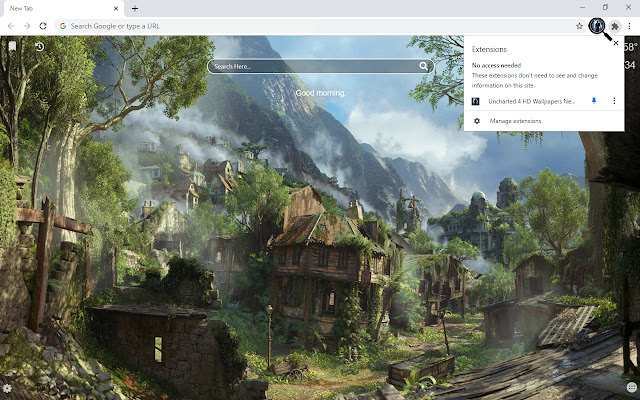Restore down the Chrome window

605,7
